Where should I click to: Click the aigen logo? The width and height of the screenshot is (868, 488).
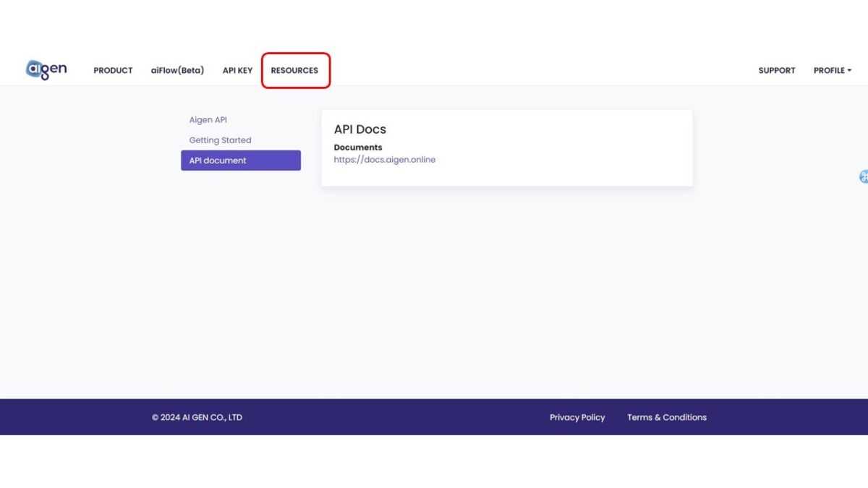(x=45, y=67)
